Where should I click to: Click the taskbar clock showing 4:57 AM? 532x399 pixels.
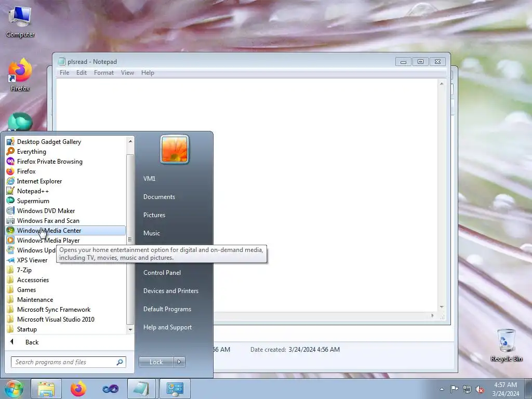pos(506,389)
